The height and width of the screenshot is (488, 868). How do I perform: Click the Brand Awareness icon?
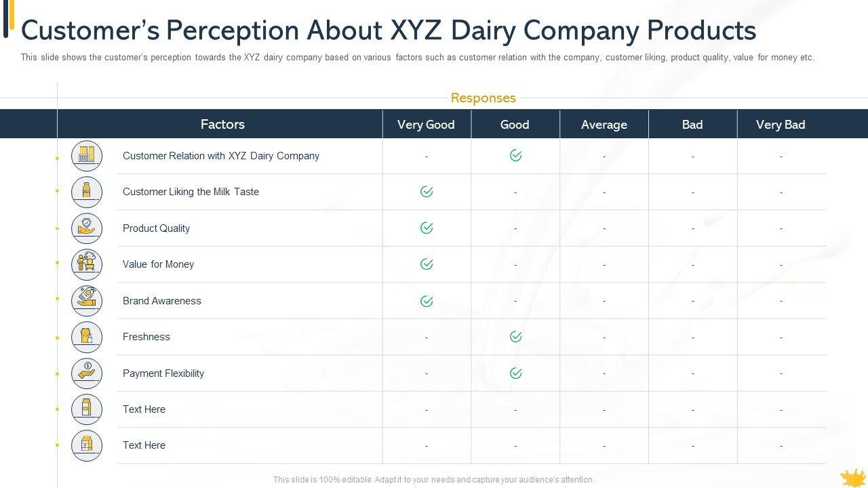pyautogui.click(x=87, y=301)
